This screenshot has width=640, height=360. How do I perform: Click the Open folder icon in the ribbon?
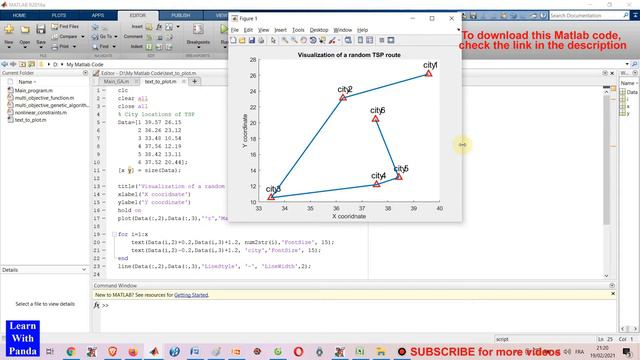coord(25,29)
